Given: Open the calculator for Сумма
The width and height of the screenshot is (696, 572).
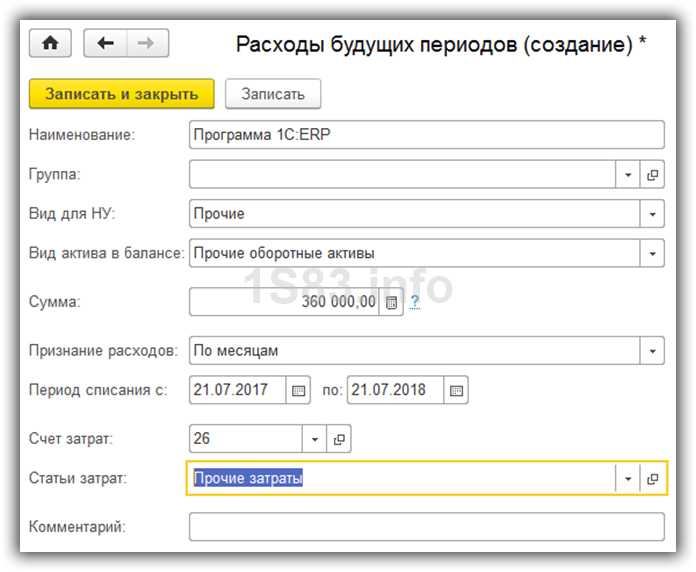Looking at the screenshot, I should [x=391, y=302].
